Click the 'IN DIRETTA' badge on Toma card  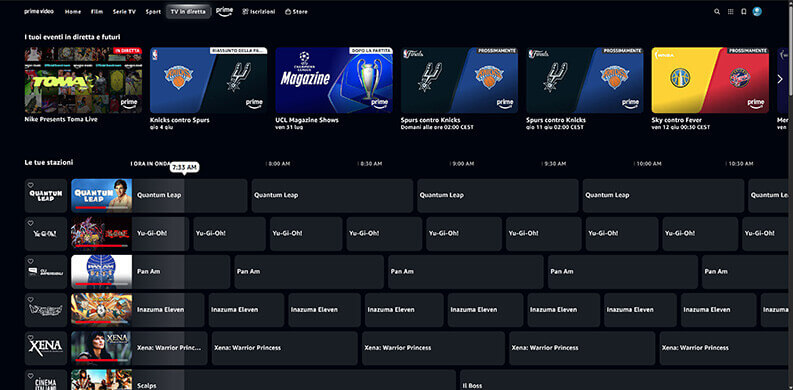point(127,51)
